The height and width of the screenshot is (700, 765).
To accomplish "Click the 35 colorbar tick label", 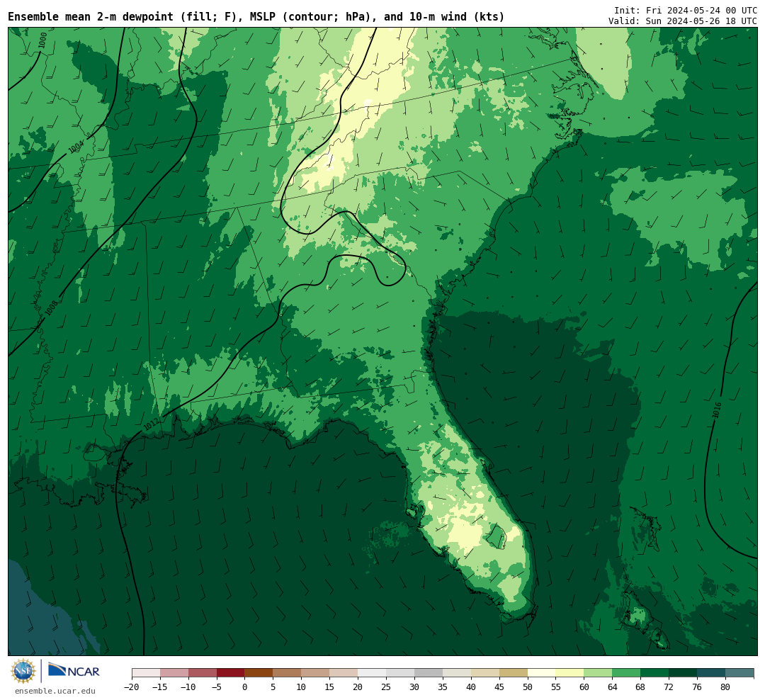I will [443, 687].
